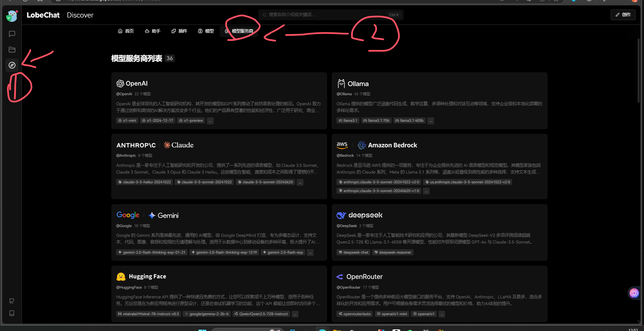
Task: Open the @Ollama provider handle
Action: [x=344, y=94]
